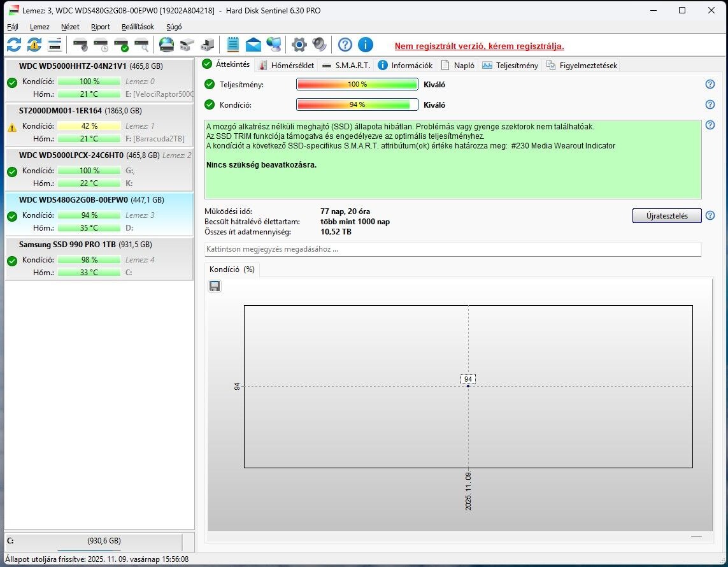The height and width of the screenshot is (567, 728).
Task: Open the Nézet menu
Action: pyautogui.click(x=70, y=27)
